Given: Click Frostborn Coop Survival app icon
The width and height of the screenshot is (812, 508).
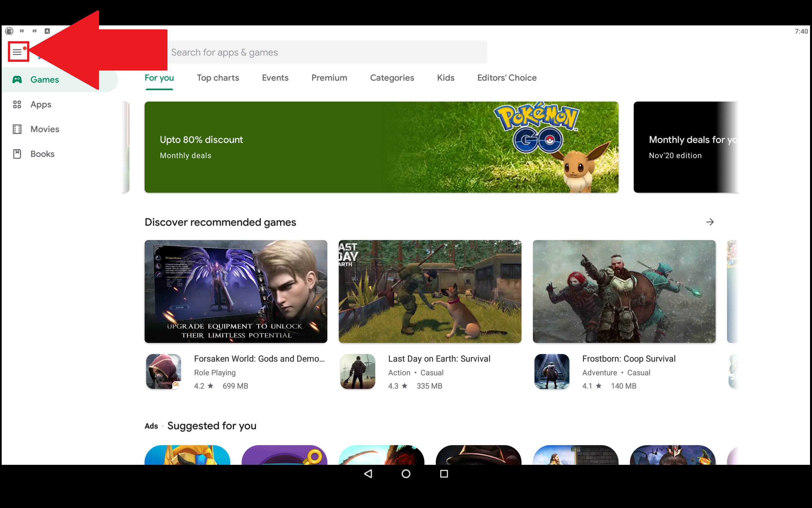Looking at the screenshot, I should tap(552, 371).
